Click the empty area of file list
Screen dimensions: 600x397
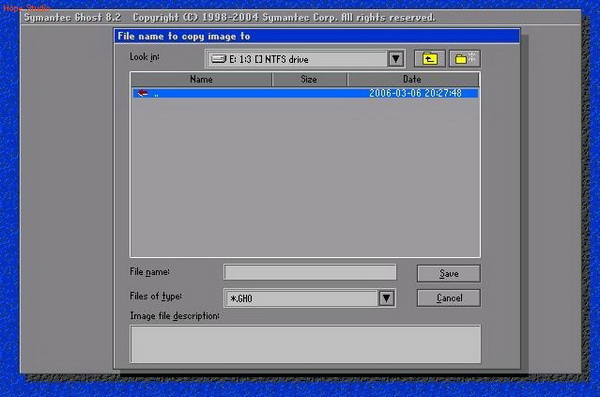[305, 176]
